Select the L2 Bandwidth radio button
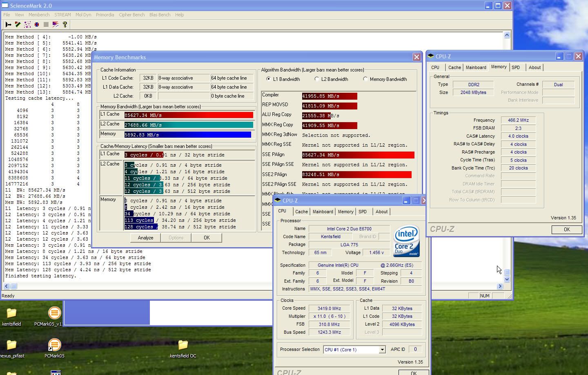Image resolution: width=588 pixels, height=375 pixels. 317,79
